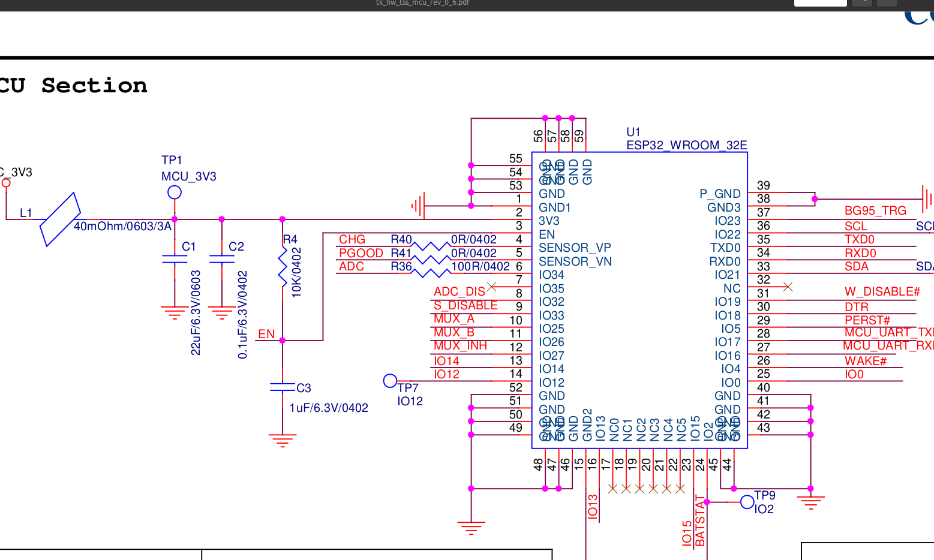Click the L1 ferrite bead symbol
Screen dimensions: 934x560
coord(60,219)
